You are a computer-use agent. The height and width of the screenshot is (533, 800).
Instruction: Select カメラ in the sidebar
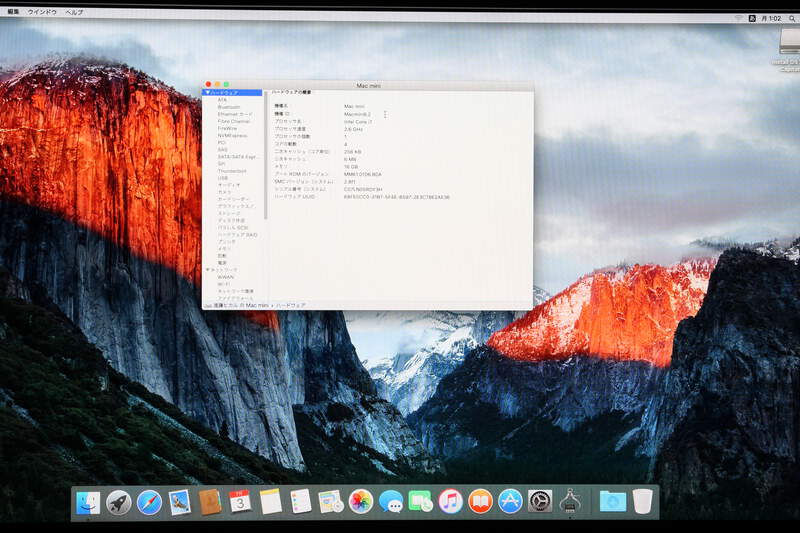pyautogui.click(x=224, y=192)
